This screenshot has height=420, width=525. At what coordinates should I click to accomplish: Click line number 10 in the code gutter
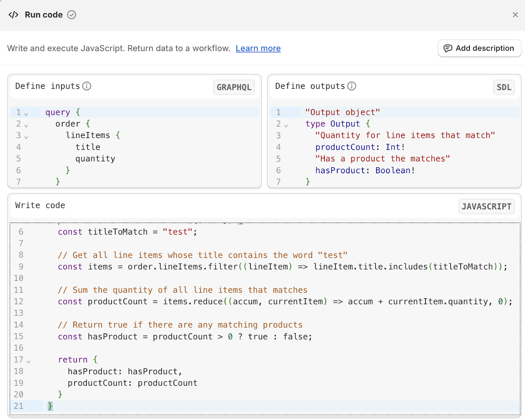tap(18, 278)
